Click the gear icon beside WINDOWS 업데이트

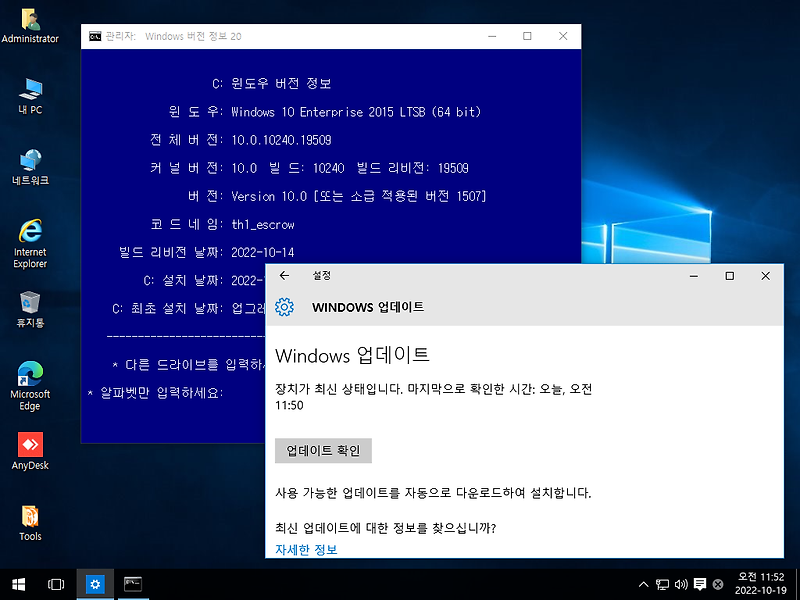[284, 307]
